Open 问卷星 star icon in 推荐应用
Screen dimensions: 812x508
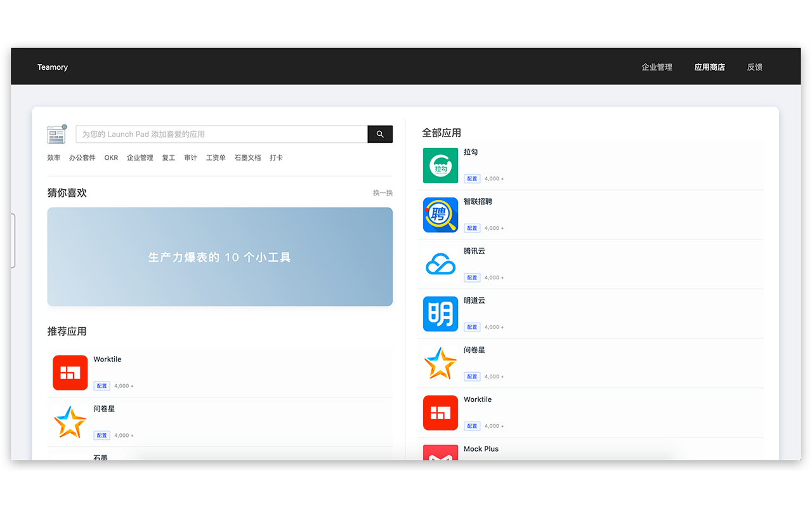pyautogui.click(x=70, y=422)
